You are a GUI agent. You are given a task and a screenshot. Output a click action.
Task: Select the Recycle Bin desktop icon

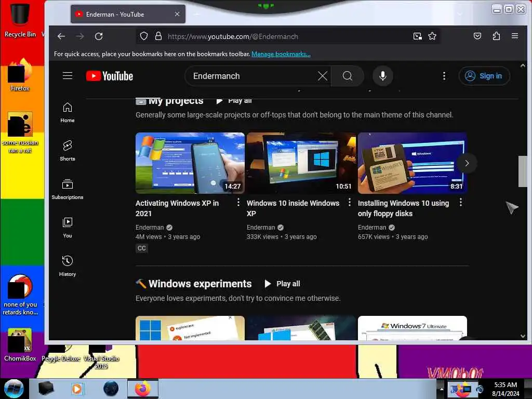tap(20, 19)
